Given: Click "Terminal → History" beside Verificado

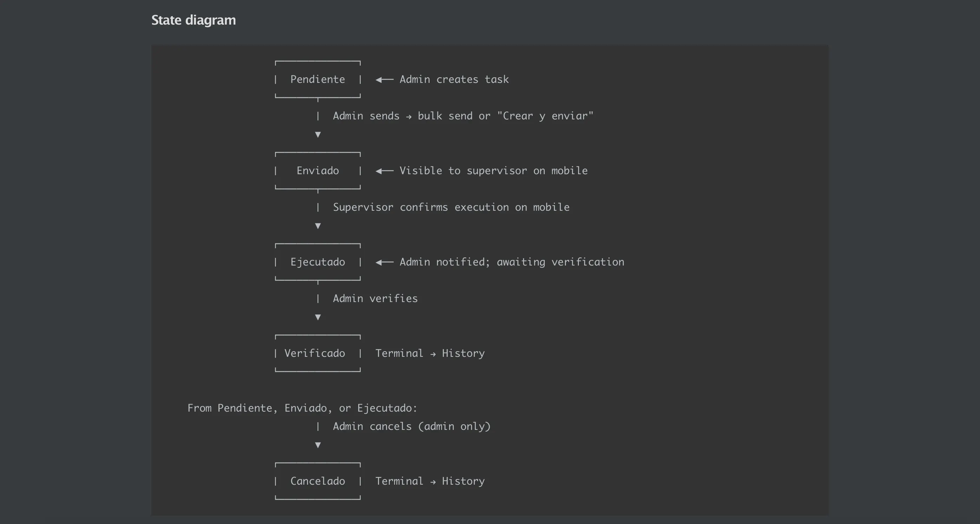Looking at the screenshot, I should click(x=430, y=353).
